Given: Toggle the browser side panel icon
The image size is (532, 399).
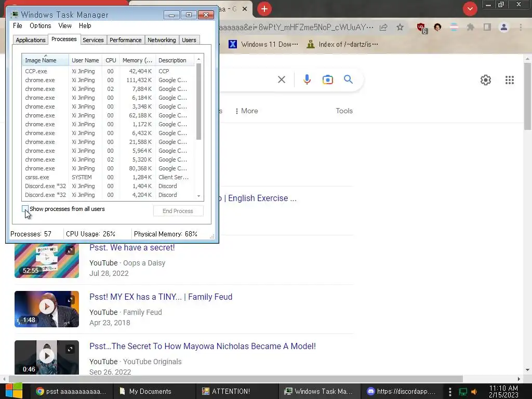Looking at the screenshot, I should coord(487,27).
